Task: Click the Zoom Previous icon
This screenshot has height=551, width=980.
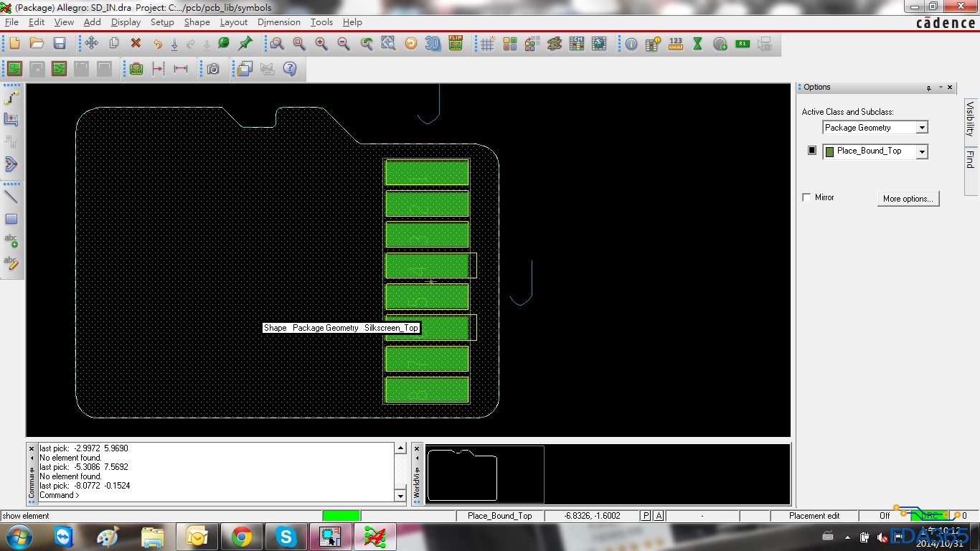Action: (367, 44)
